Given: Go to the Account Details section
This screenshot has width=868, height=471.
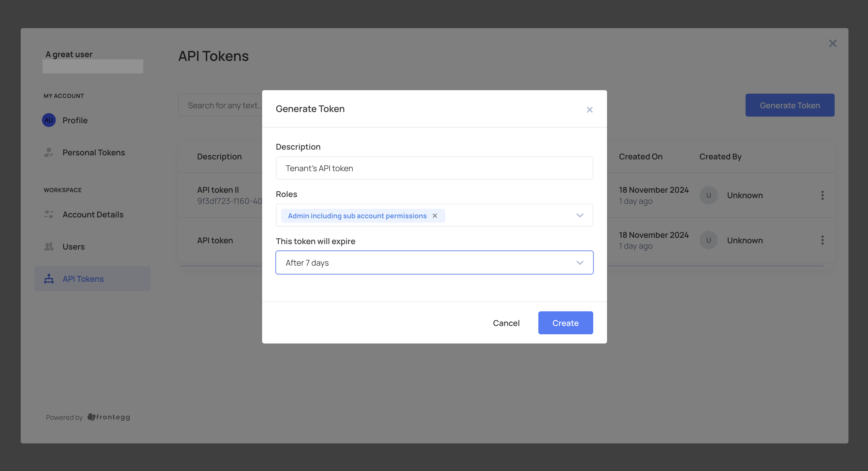Looking at the screenshot, I should (x=93, y=215).
